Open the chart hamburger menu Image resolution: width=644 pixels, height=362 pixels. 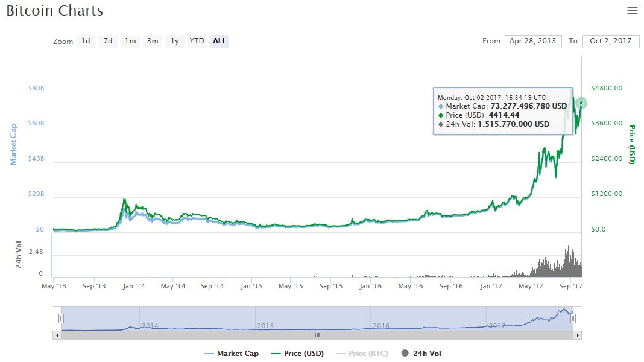click(x=633, y=11)
